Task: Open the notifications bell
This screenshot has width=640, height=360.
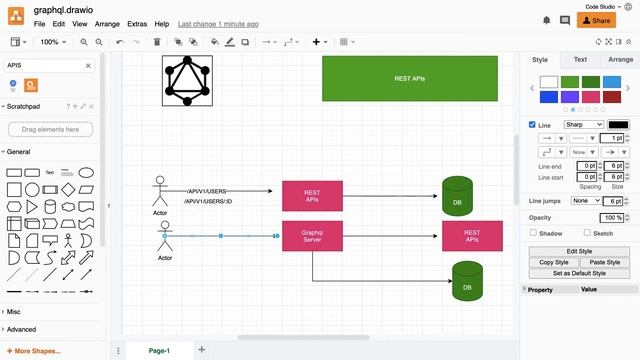Action: point(547,20)
